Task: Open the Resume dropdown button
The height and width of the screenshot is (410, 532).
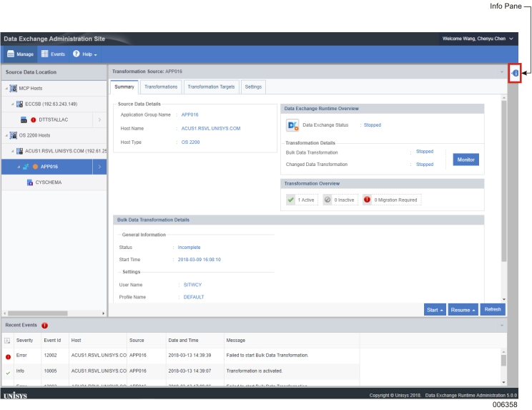Action: [x=462, y=310]
